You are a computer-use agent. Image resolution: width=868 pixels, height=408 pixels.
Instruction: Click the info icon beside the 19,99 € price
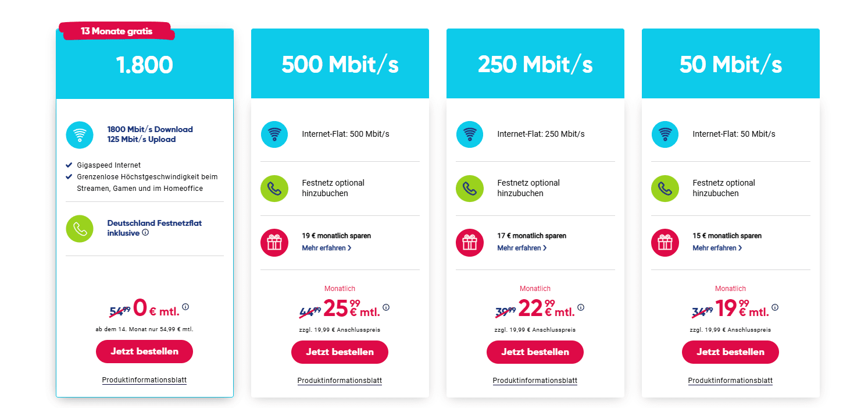point(775,307)
